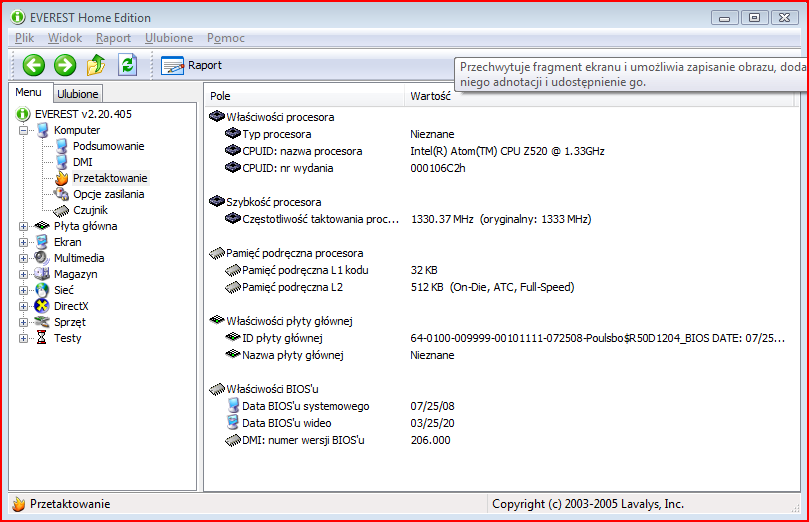Select Częstotliwość taktowania procesora row

(503, 219)
